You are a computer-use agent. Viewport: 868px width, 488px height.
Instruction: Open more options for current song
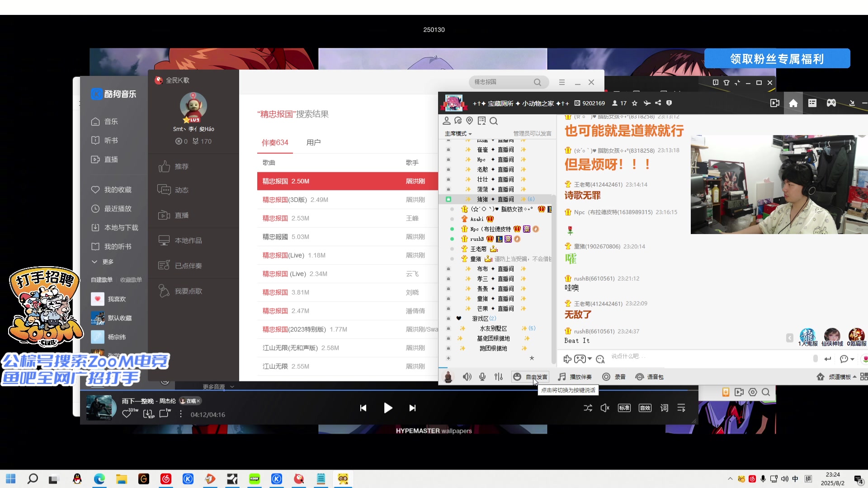coord(181,414)
